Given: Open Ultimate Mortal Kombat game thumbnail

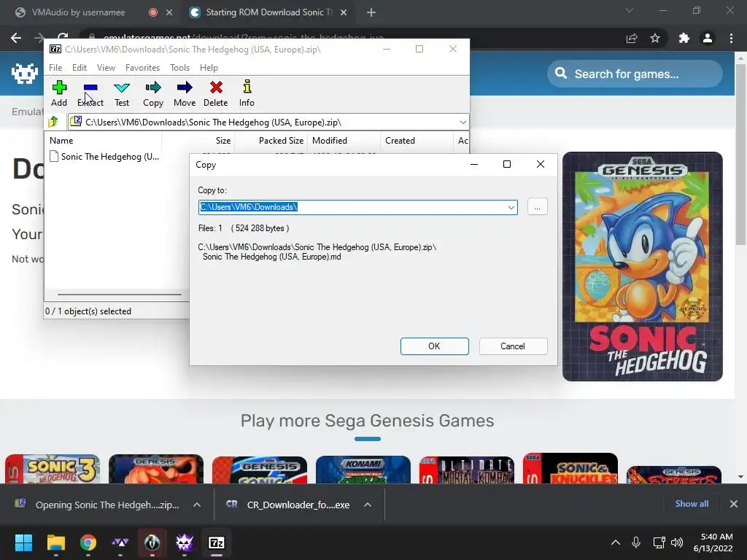Looking at the screenshot, I should click(467, 470).
